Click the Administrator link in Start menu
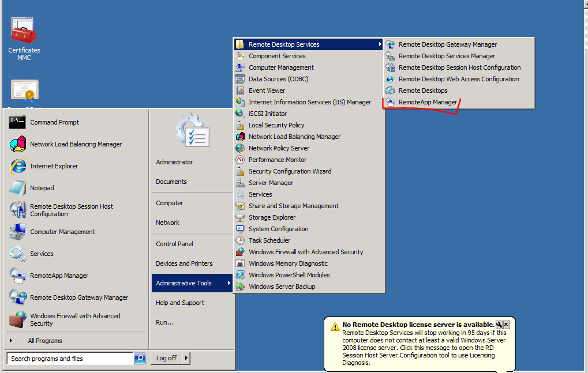Screen dimensions: 588x373 click(x=174, y=162)
